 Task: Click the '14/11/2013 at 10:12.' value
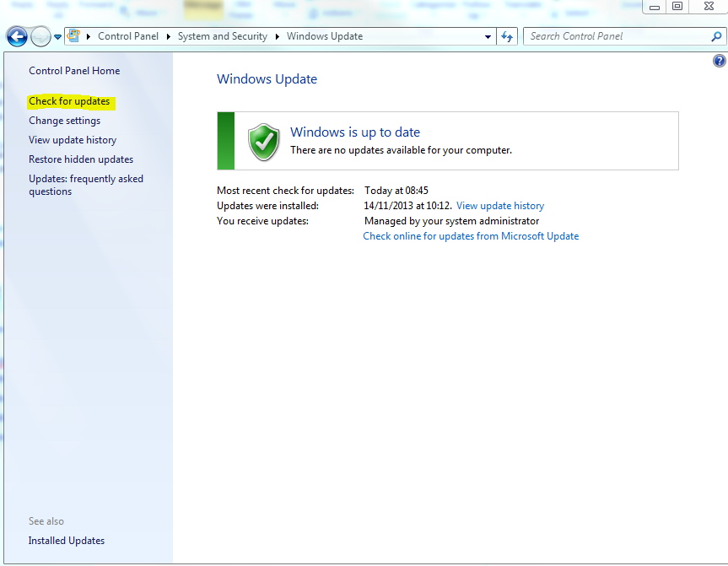pyautogui.click(x=407, y=206)
